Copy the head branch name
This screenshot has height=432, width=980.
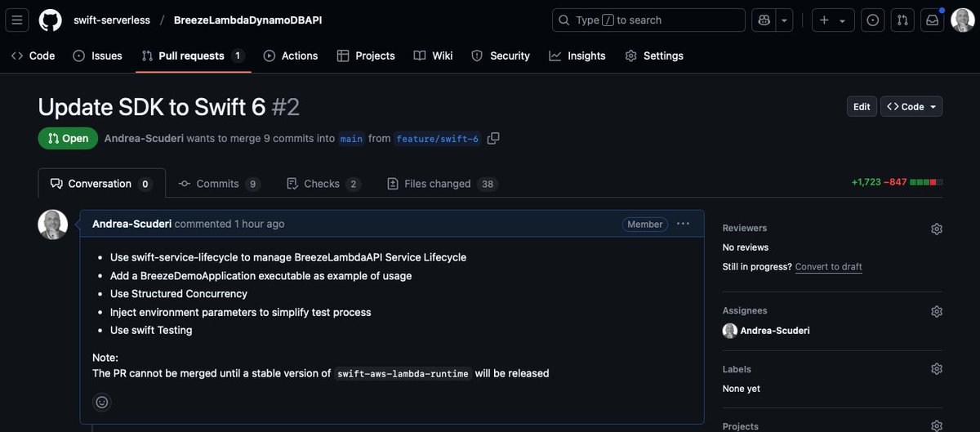pos(493,139)
